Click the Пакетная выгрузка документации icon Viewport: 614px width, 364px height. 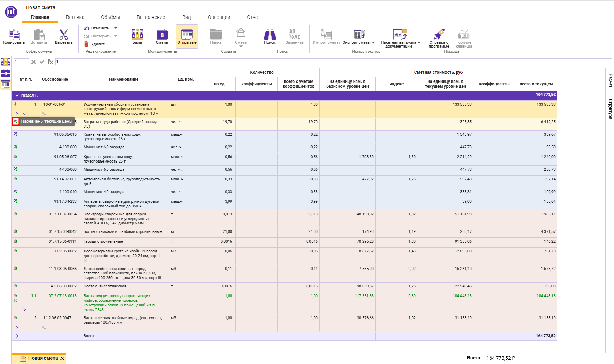(400, 34)
